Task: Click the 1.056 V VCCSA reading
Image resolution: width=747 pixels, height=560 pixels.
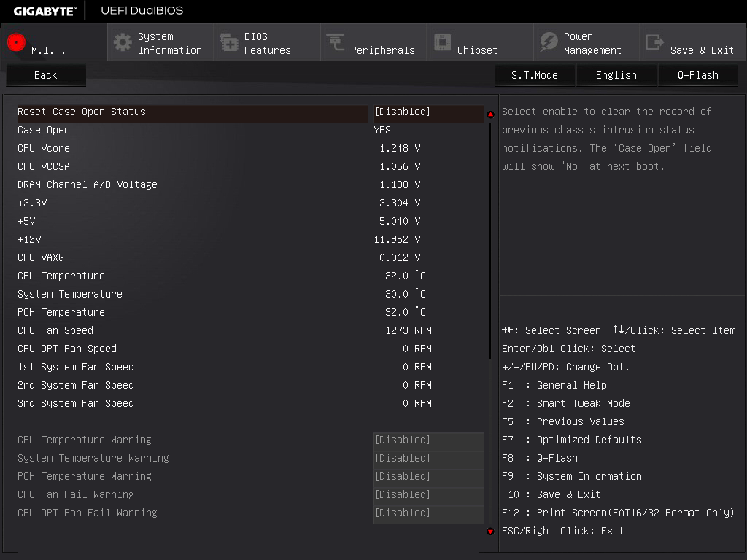Action: click(400, 166)
